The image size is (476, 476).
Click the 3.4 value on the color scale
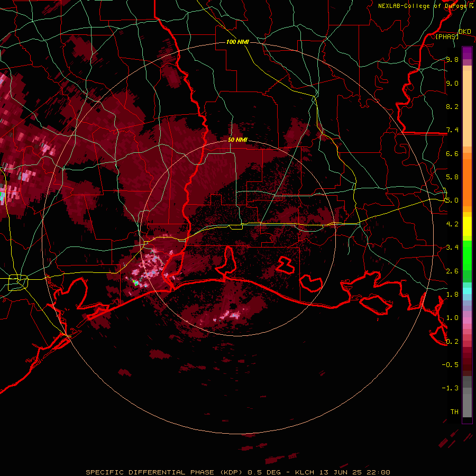tap(452, 248)
